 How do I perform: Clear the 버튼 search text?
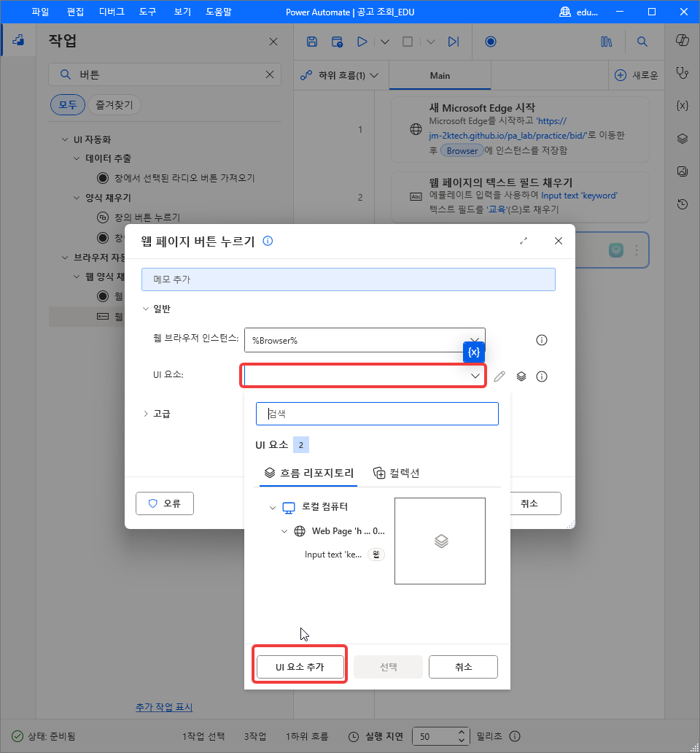(270, 74)
